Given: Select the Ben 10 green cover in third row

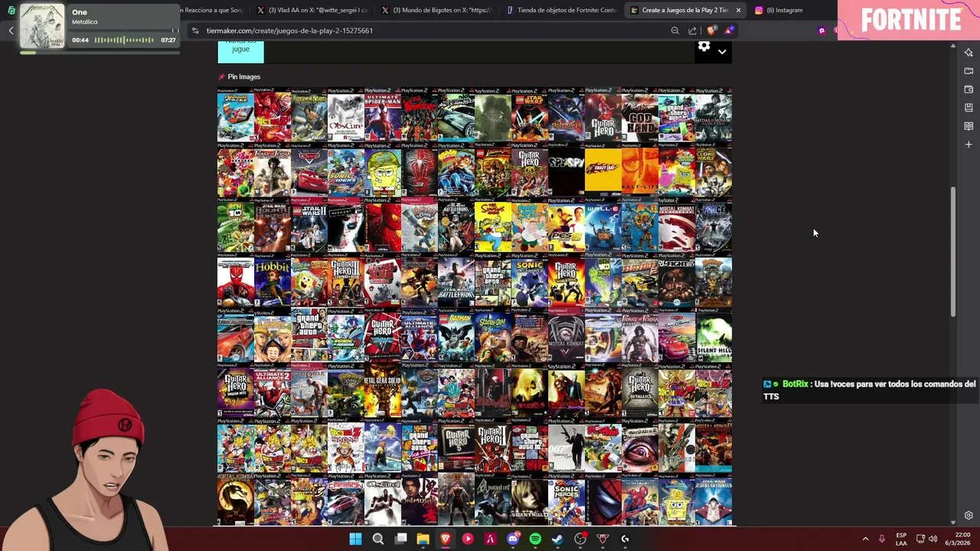Looking at the screenshot, I should [236, 225].
